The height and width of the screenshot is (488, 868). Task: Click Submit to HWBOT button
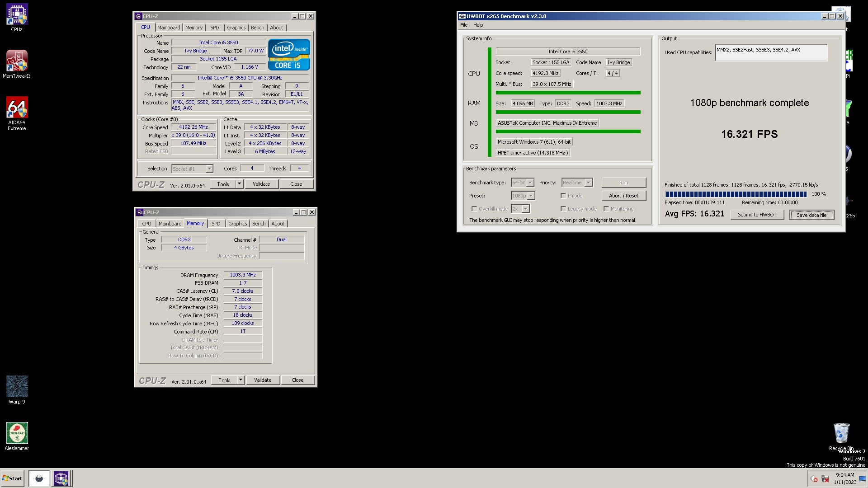[x=757, y=215]
